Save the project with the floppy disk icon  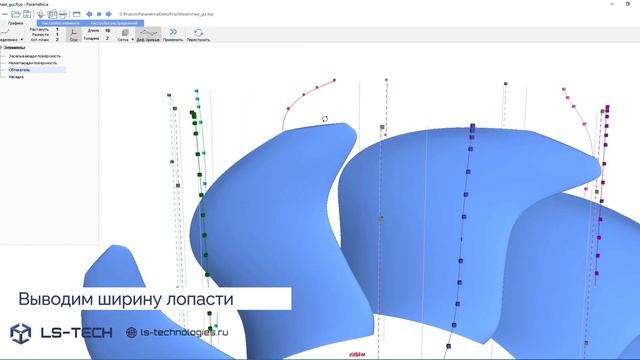(x=27, y=14)
